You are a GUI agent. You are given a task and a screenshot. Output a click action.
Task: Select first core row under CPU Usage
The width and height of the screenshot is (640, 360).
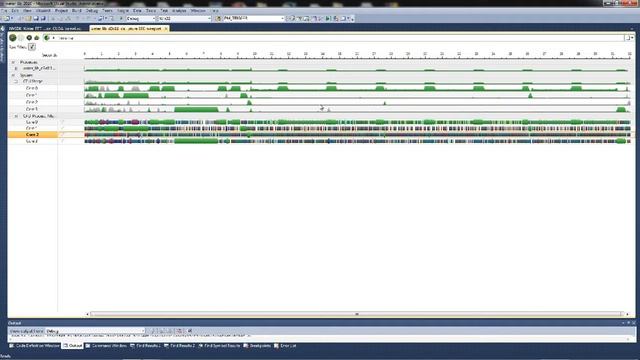click(31, 88)
